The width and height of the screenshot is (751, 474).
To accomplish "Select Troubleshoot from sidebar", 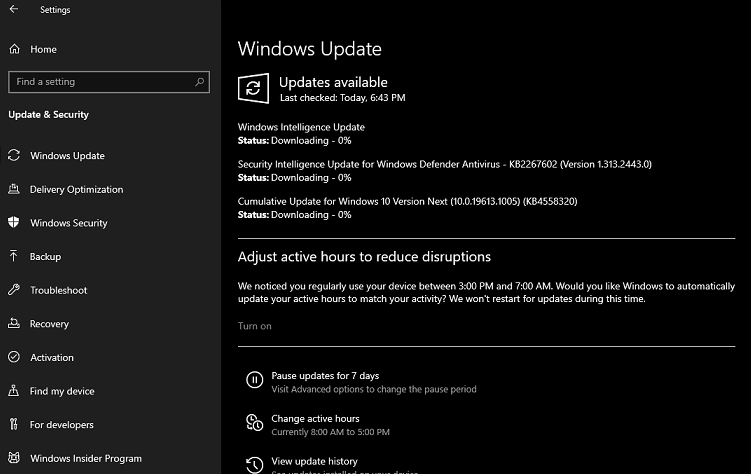I will [58, 290].
